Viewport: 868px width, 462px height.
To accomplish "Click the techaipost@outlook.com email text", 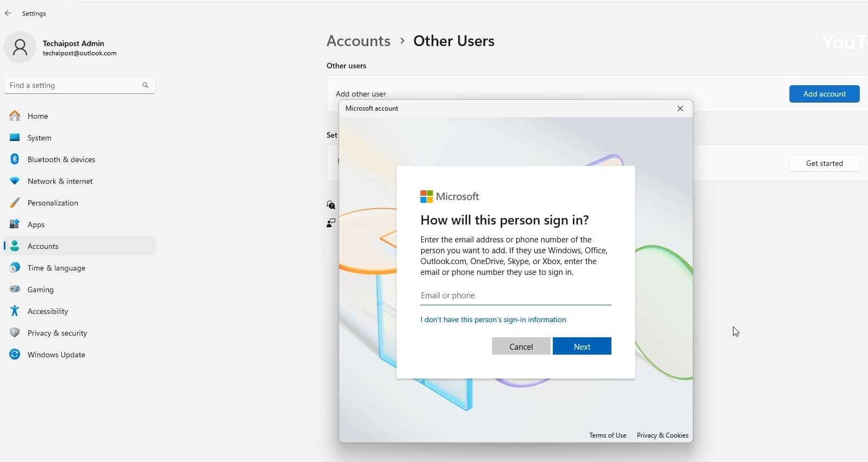I will [80, 53].
